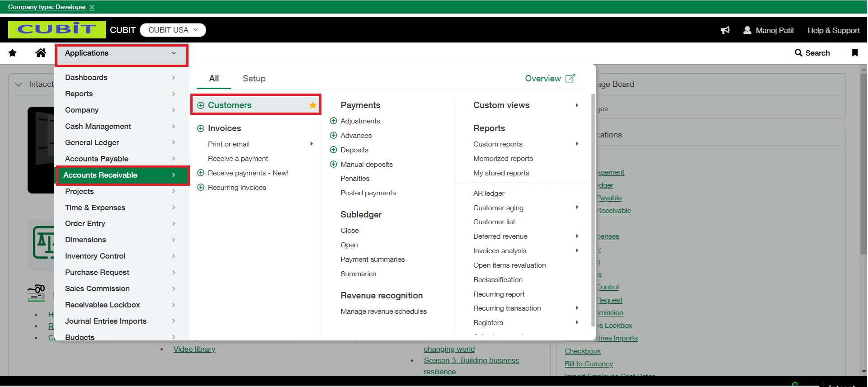Expand the Customer aging submenu
This screenshot has height=387, width=868.
tap(577, 208)
